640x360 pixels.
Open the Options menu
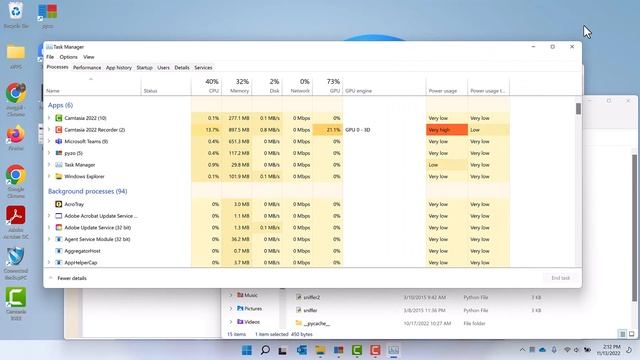click(68, 57)
